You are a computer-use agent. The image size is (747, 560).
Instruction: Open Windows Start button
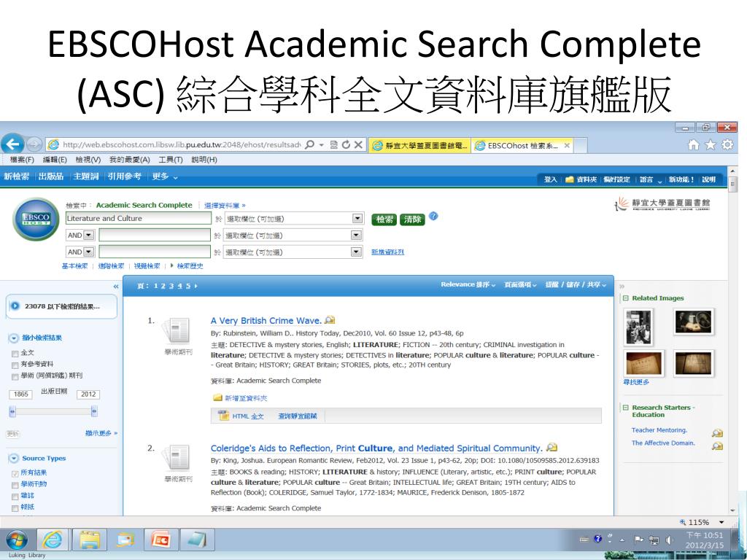pyautogui.click(x=17, y=540)
